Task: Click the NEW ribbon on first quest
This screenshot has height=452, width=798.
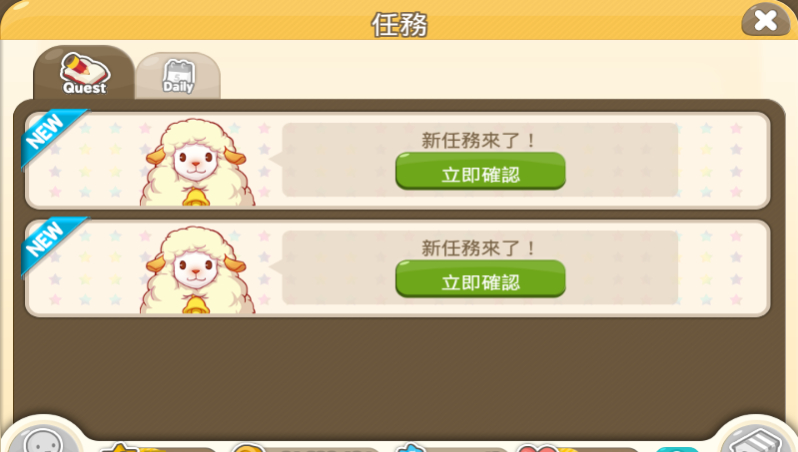Action: point(51,136)
